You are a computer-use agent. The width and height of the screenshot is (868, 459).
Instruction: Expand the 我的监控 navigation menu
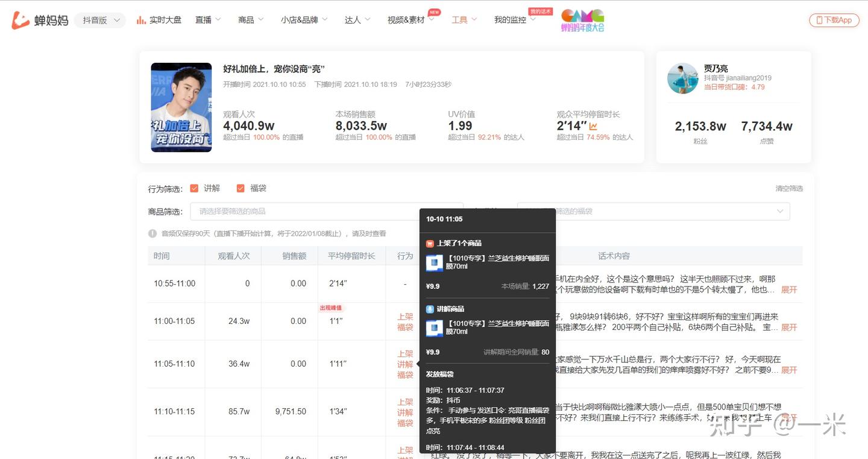pyautogui.click(x=515, y=20)
